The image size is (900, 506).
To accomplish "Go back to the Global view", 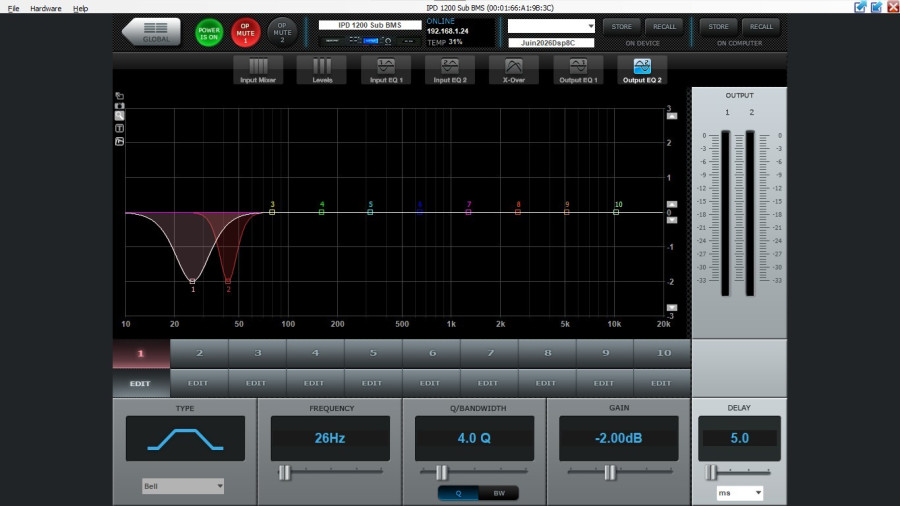I will [x=152, y=32].
